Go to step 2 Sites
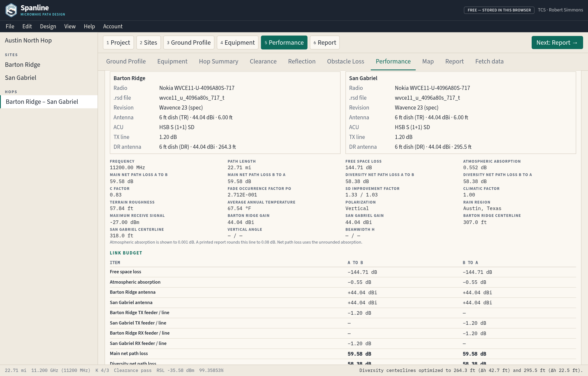The image size is (588, 376). (x=148, y=43)
